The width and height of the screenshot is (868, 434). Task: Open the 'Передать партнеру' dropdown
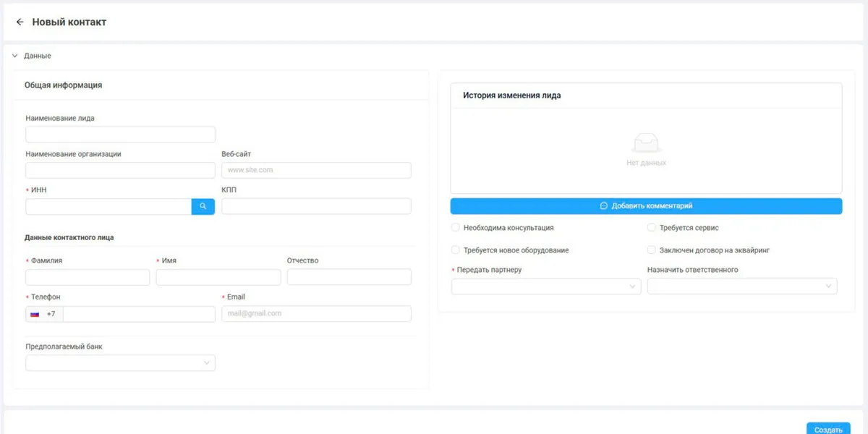(x=546, y=286)
